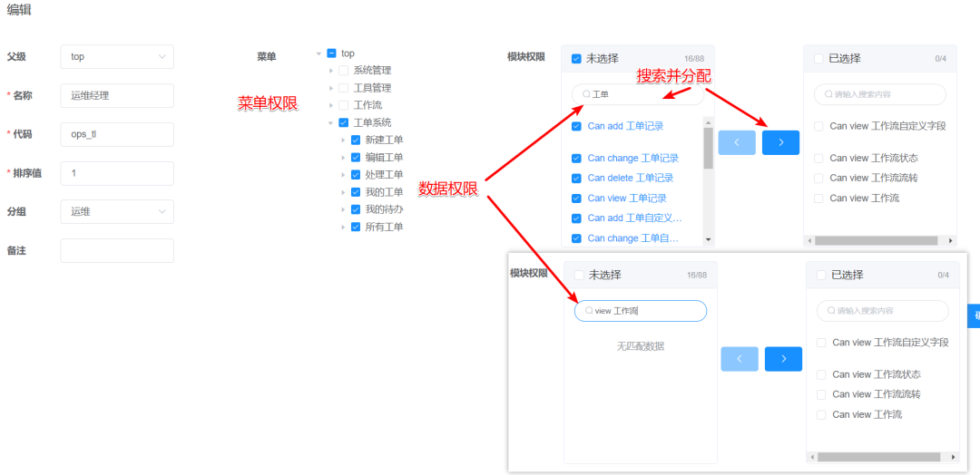
Task: Expand the 我的工单 tree node
Action: [x=343, y=192]
